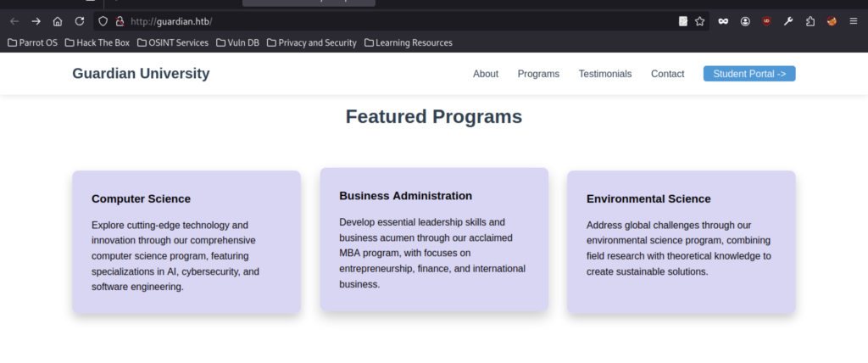Open the uBlock Origin extension
Screen dimensions: 868x363
766,21
